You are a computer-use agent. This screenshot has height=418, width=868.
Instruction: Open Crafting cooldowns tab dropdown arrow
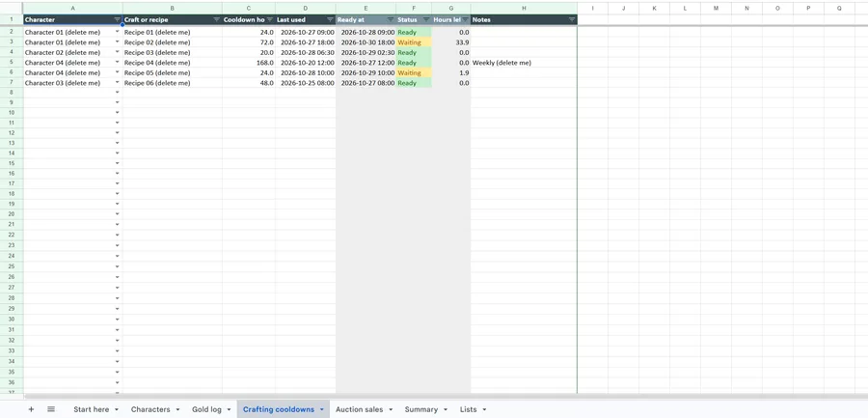pos(321,409)
